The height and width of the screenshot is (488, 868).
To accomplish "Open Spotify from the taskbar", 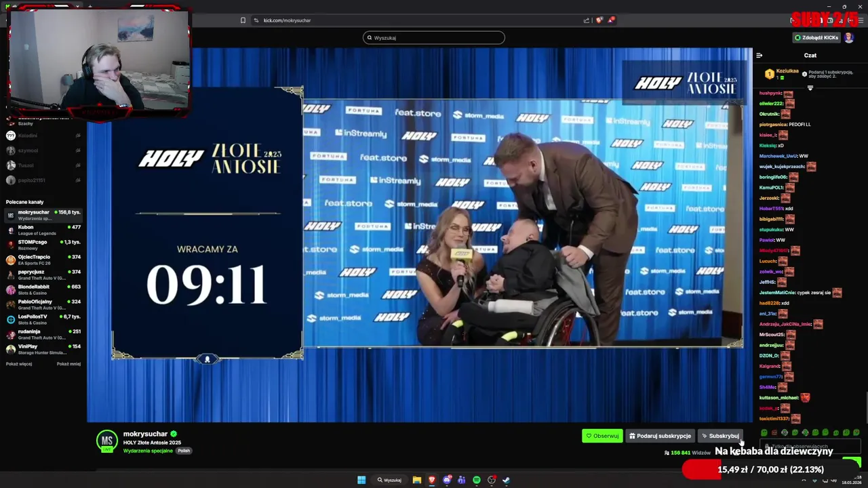I will [x=477, y=480].
